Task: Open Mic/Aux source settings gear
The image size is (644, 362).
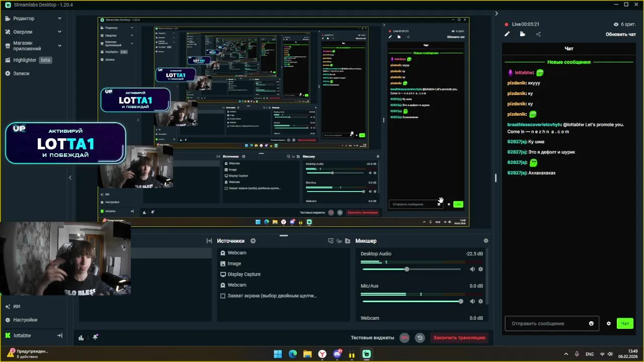Action: (480, 301)
